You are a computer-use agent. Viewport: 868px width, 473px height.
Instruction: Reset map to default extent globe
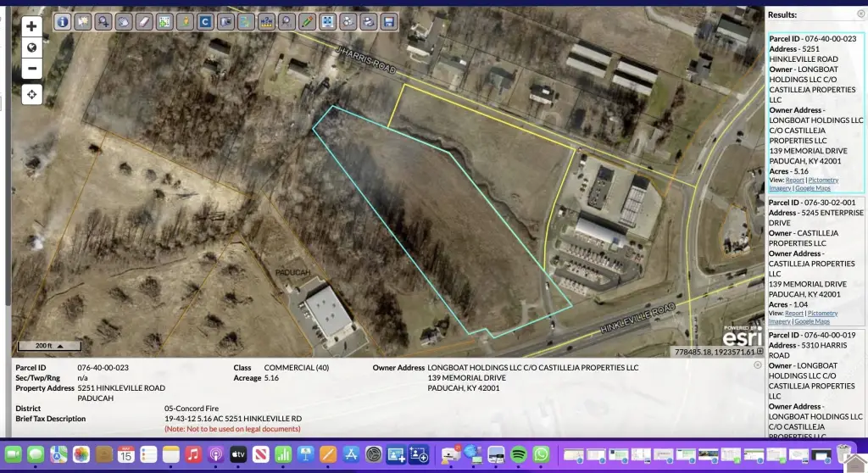tap(31, 47)
